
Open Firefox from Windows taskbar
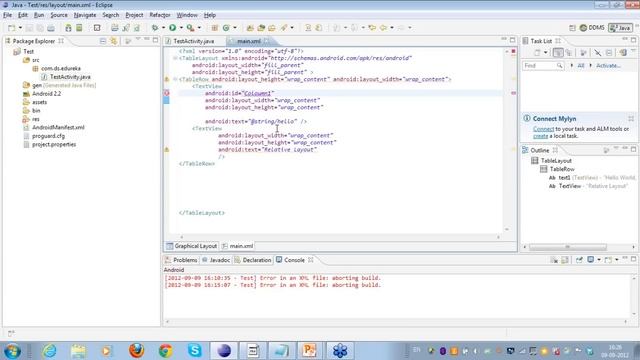pos(136,351)
